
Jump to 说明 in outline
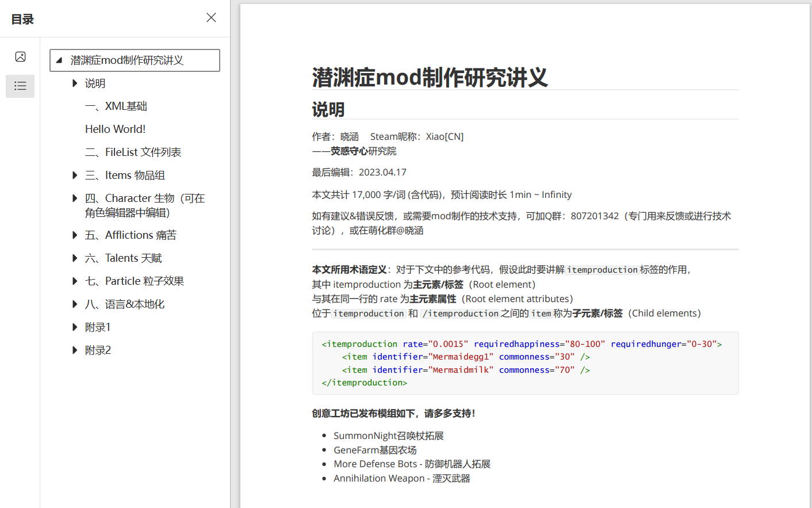click(95, 83)
